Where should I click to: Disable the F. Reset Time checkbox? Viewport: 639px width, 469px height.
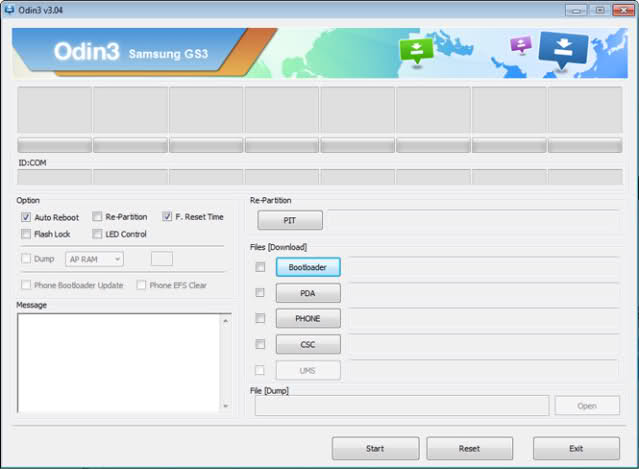(x=167, y=216)
